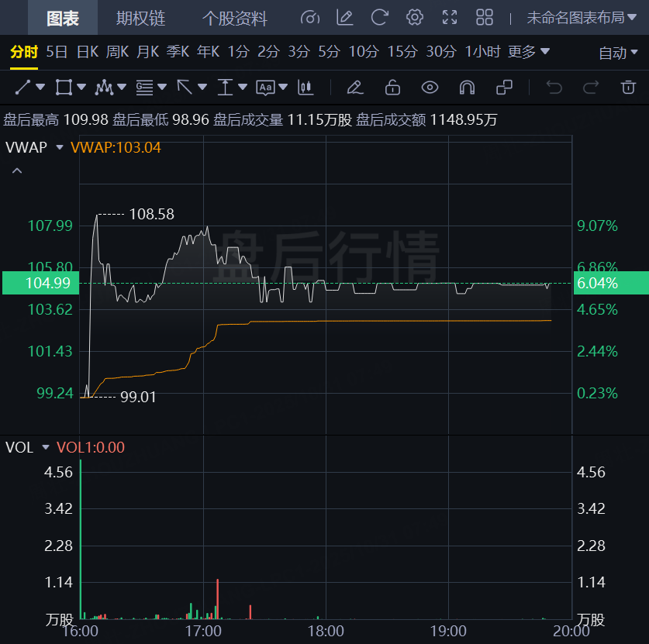Switch to the 期权链 tab

[x=140, y=18]
